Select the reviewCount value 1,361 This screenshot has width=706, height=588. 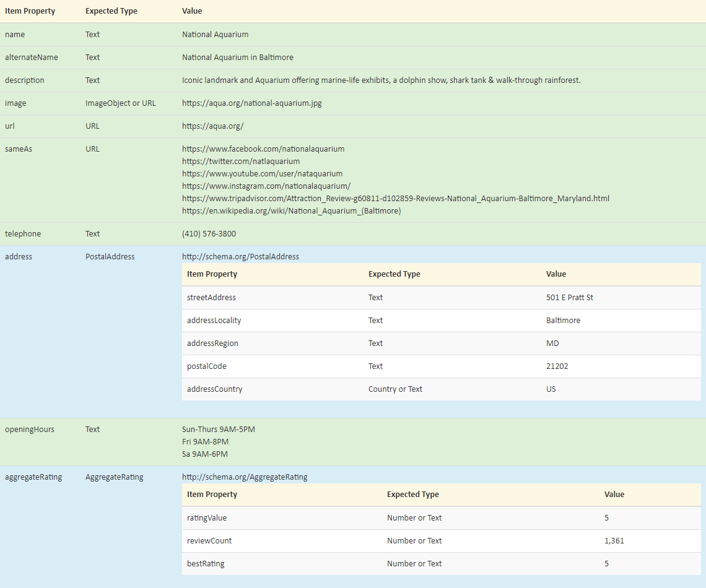tap(614, 541)
